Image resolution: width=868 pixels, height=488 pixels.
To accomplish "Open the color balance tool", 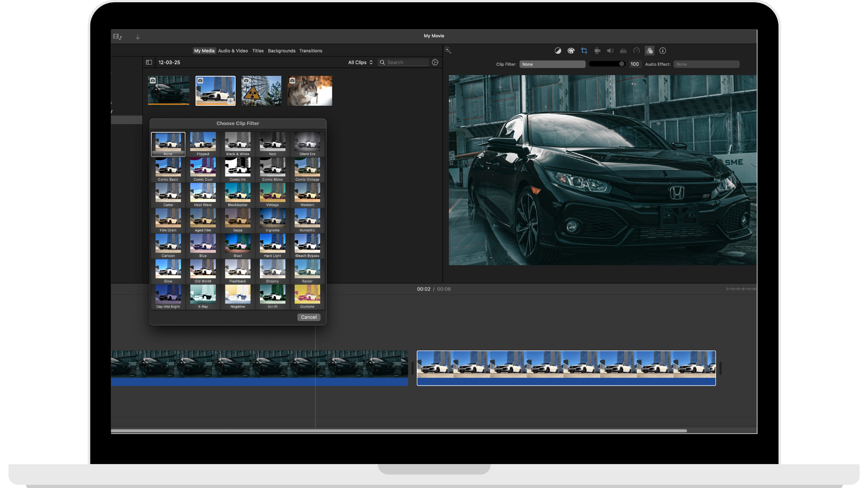I will point(558,51).
